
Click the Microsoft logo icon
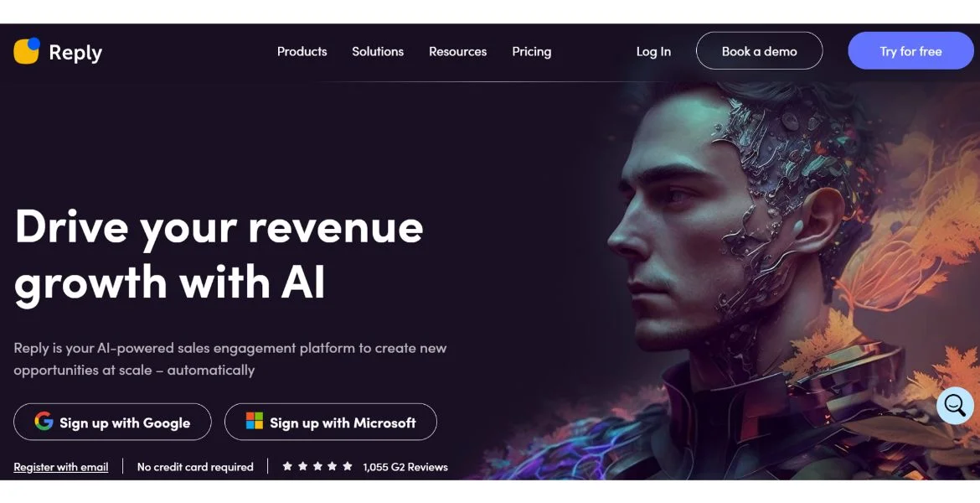255,420
